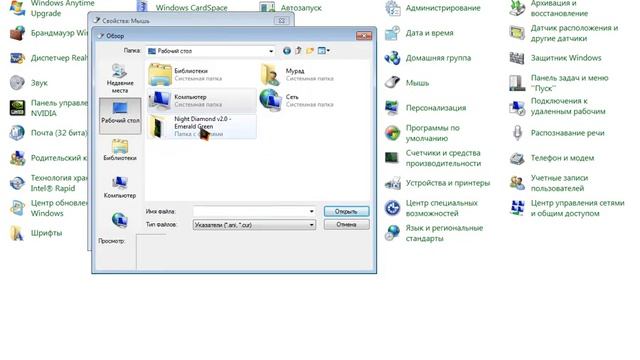Image resolution: width=640 pixels, height=360 pixels.
Task: Open Диспетчер Realtek item
Action: click(48, 58)
